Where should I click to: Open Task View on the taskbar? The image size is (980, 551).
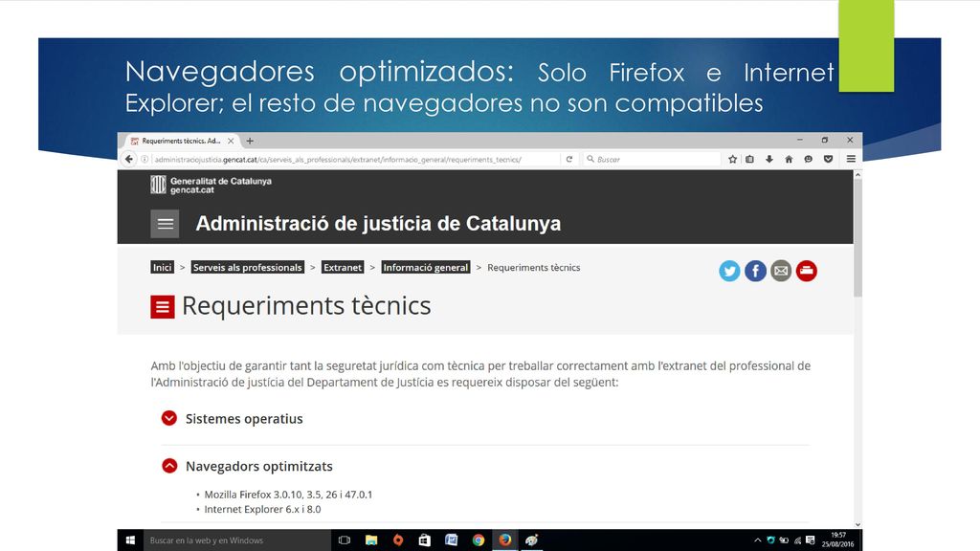345,540
